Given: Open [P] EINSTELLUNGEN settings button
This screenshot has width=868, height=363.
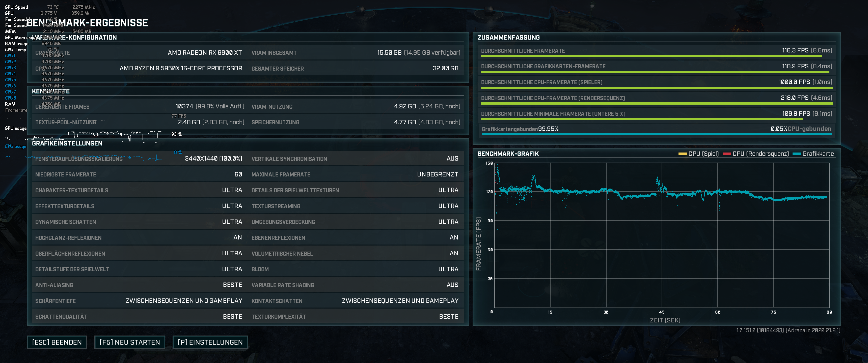Looking at the screenshot, I should pos(210,342).
